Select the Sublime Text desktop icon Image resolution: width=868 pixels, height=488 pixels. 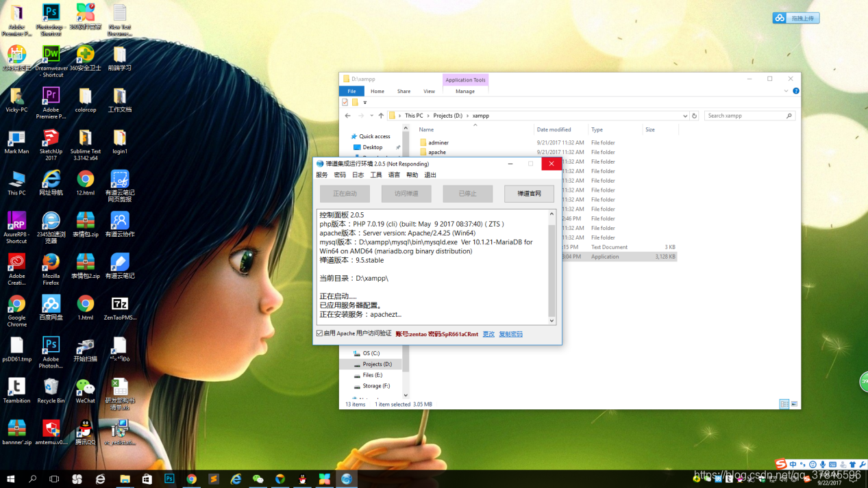click(x=86, y=144)
